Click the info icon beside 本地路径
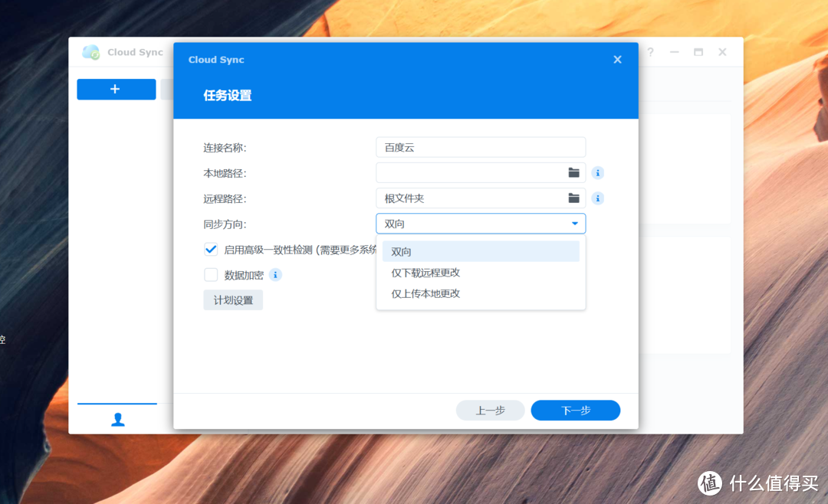Viewport: 828px width, 504px height. [x=597, y=172]
